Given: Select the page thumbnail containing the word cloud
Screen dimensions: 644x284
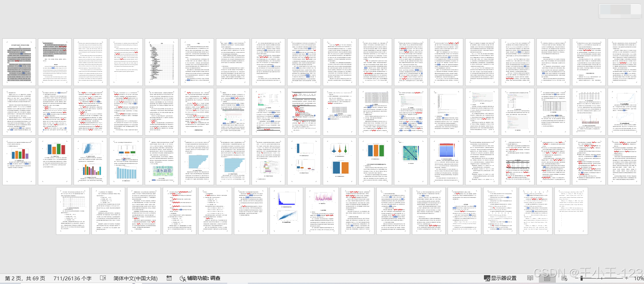Looking at the screenshot, I should 161,161.
